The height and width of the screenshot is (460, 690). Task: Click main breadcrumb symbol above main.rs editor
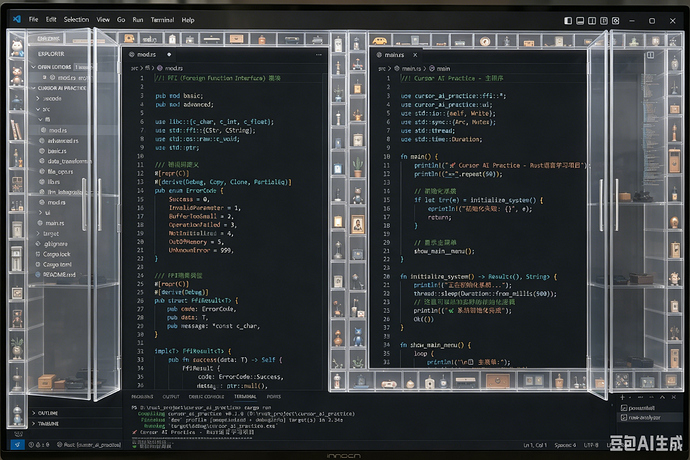tap(440, 69)
